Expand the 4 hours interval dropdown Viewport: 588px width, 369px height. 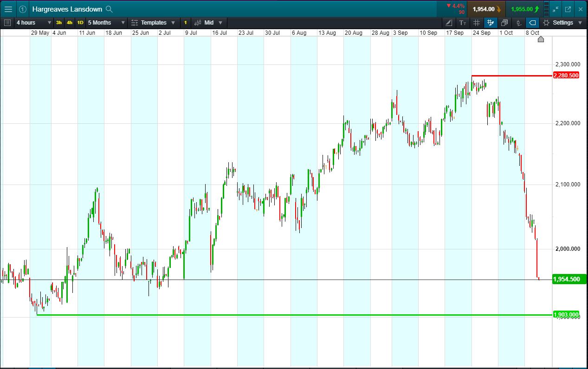[34, 22]
